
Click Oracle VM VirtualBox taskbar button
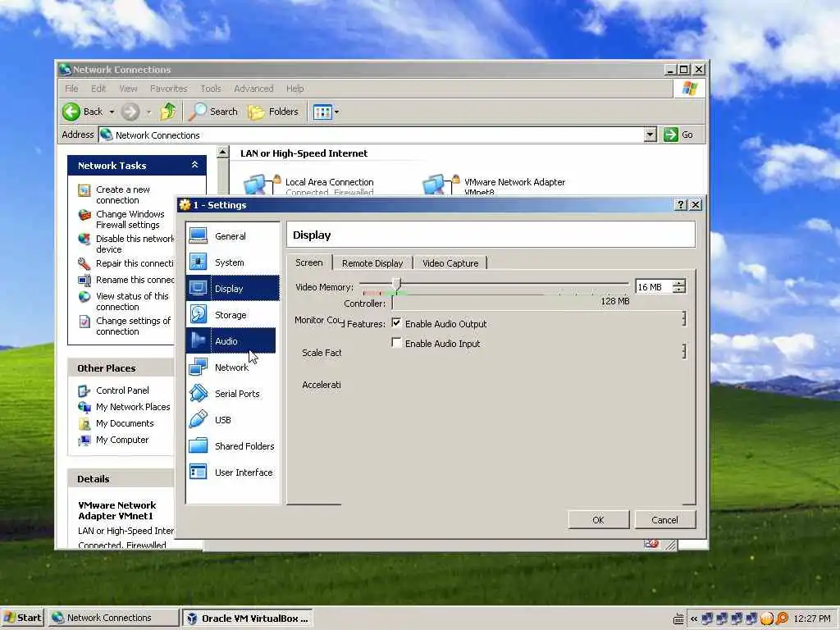pos(248,619)
